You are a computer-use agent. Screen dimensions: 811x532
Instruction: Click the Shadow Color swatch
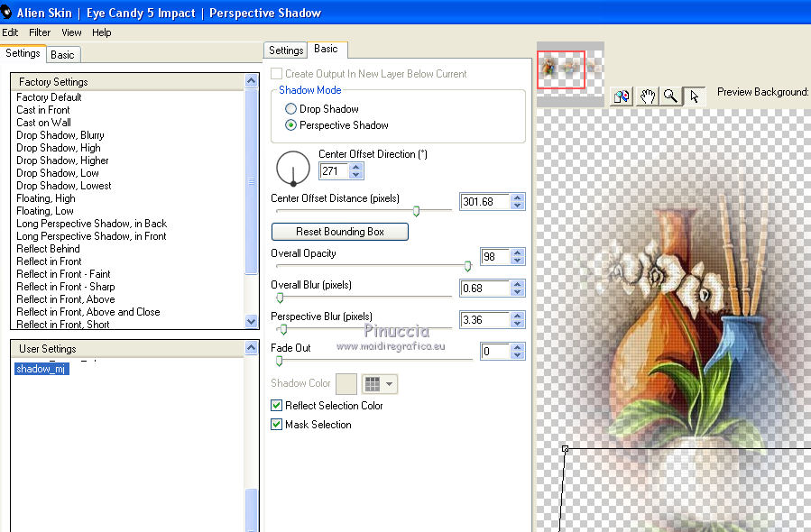(346, 383)
